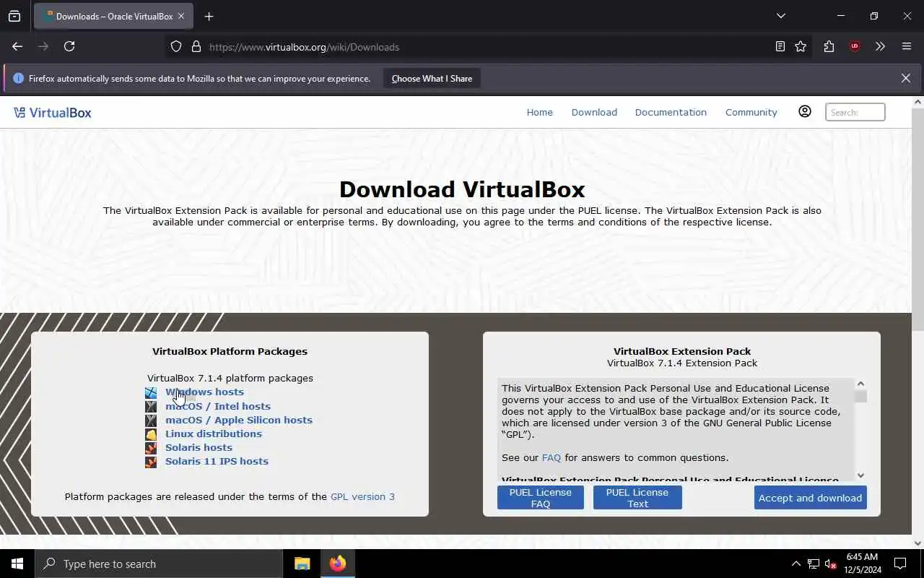
Task: Click the Solaris 11 IPS hosts link
Action: [217, 461]
